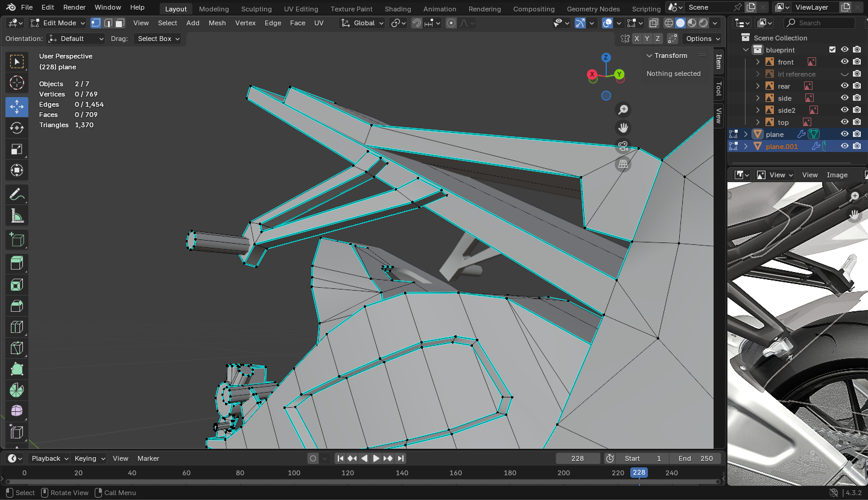Click the jump to first frame button

coord(340,458)
